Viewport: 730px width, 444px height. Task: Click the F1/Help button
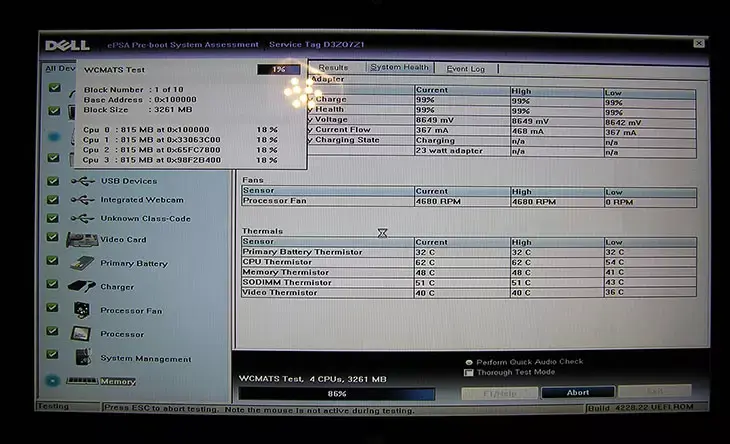[x=500, y=393]
